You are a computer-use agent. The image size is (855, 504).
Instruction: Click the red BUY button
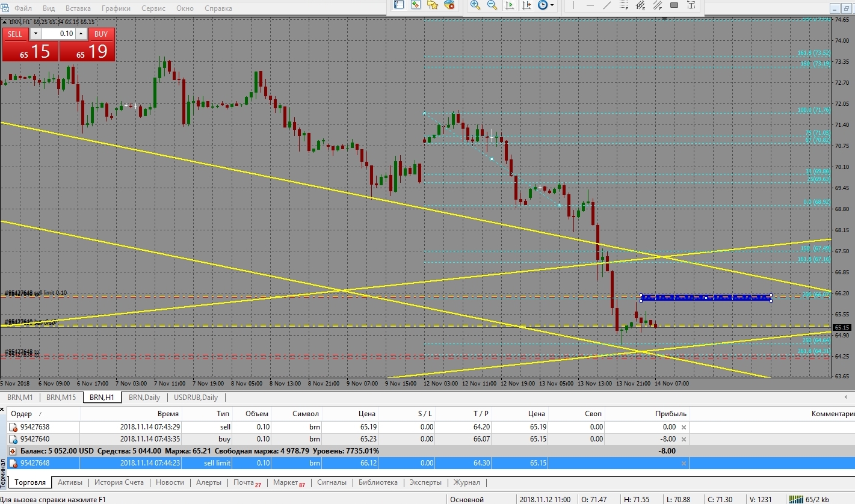click(x=101, y=34)
